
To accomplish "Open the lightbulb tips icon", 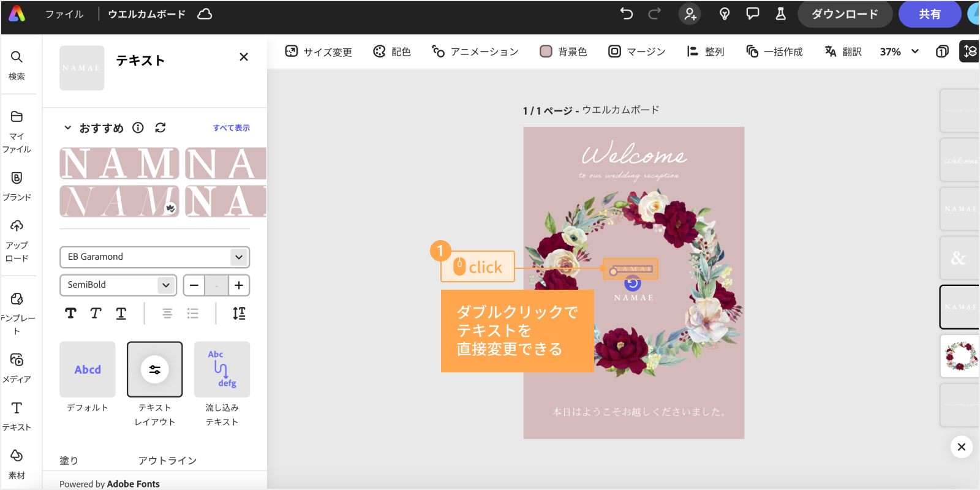I will click(x=725, y=14).
